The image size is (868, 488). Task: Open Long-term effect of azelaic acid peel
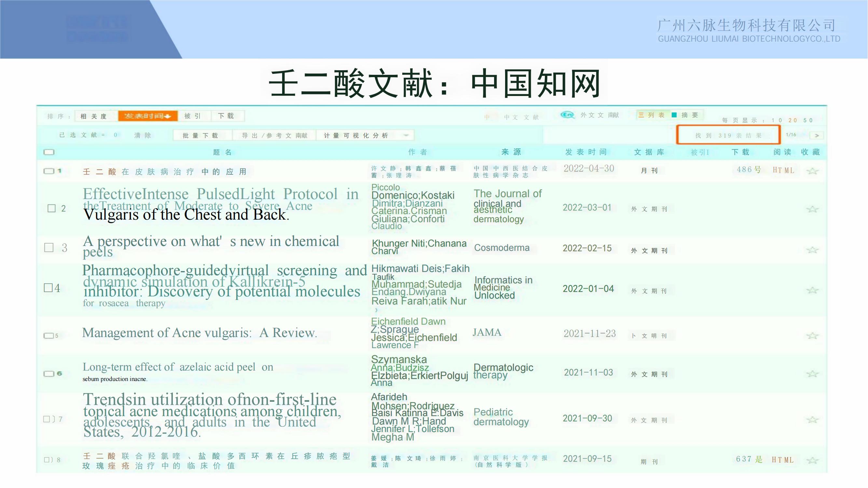click(x=178, y=372)
